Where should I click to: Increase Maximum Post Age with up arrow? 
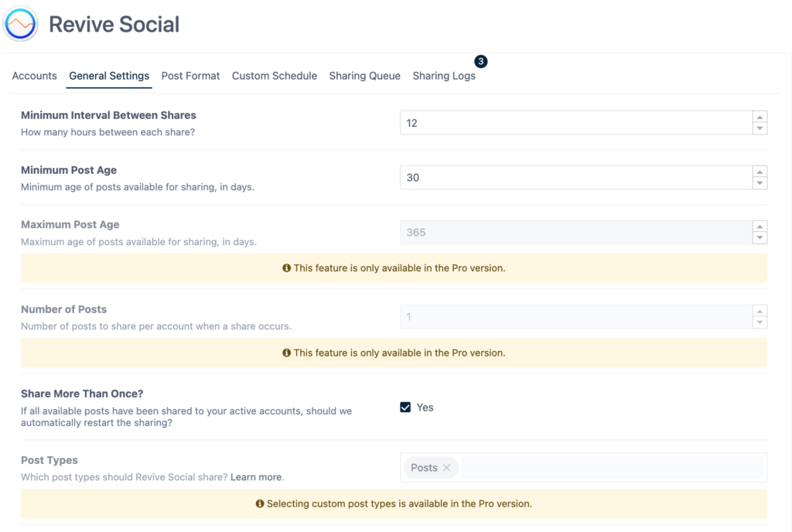tap(760, 227)
